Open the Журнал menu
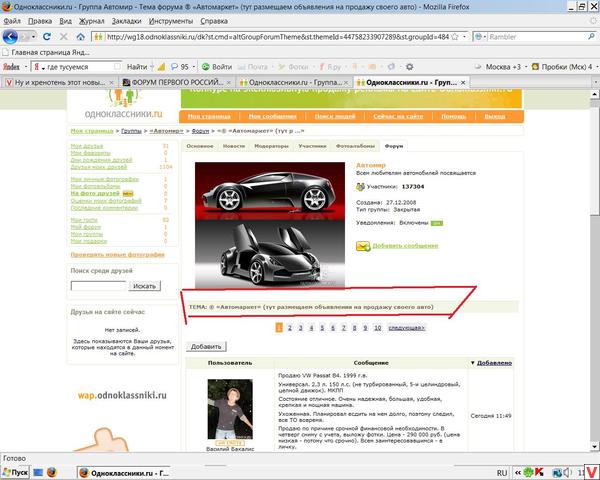Viewport: 600px width, 480px height. 91,21
